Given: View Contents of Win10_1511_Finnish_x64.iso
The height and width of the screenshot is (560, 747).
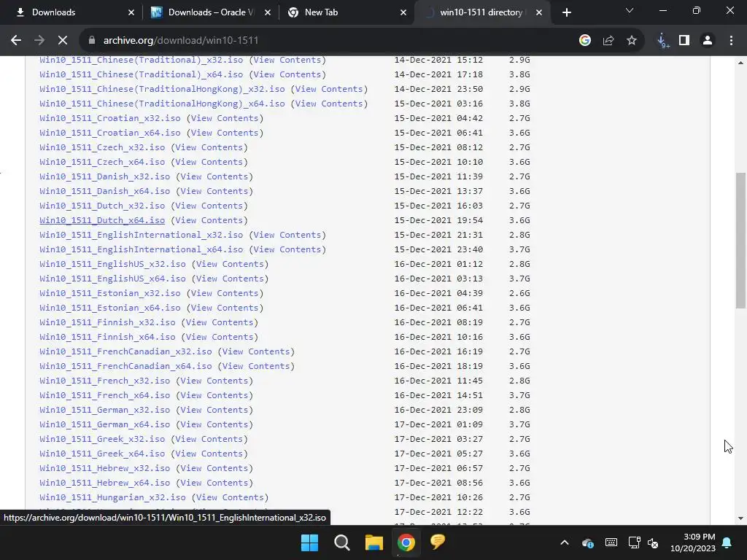Looking at the screenshot, I should (220, 337).
